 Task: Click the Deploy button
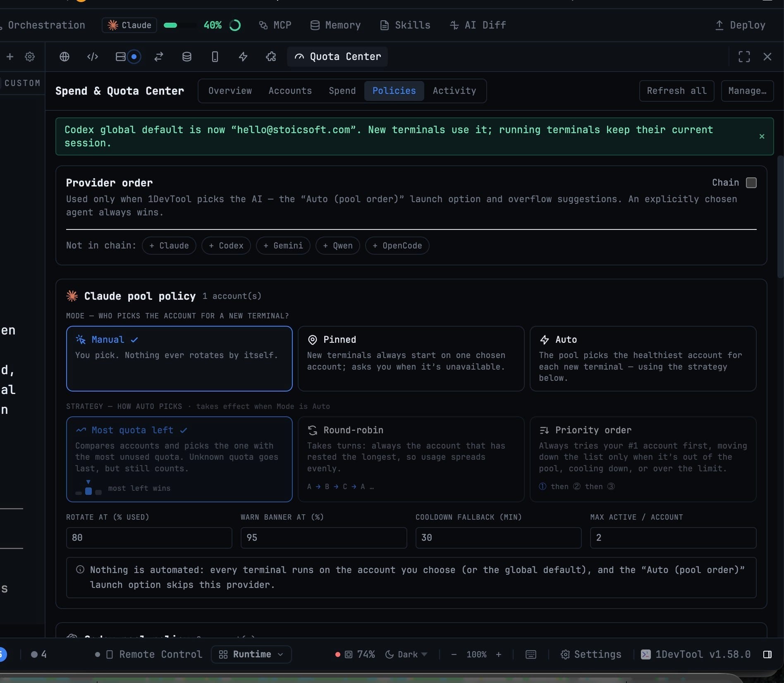point(740,25)
